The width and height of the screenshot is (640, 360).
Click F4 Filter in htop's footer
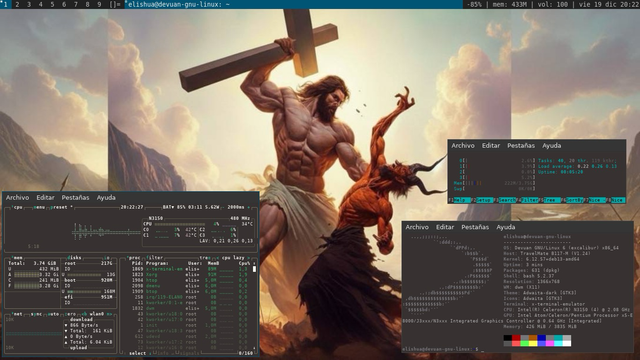tap(527, 200)
